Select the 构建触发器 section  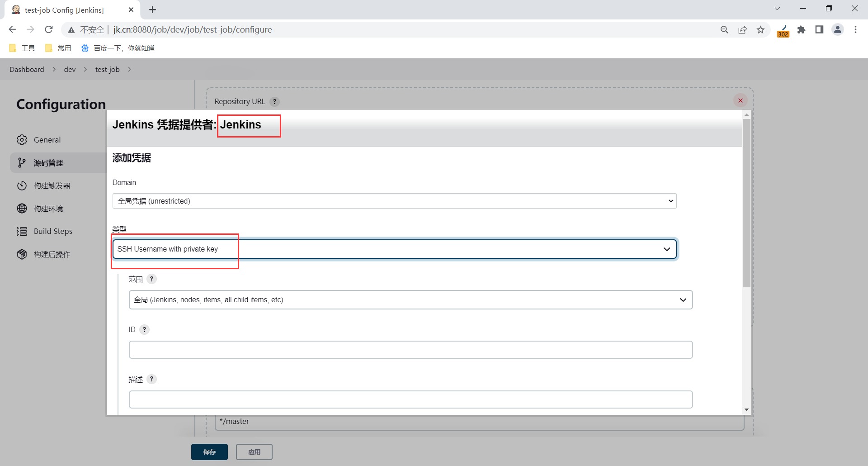tap(58, 185)
